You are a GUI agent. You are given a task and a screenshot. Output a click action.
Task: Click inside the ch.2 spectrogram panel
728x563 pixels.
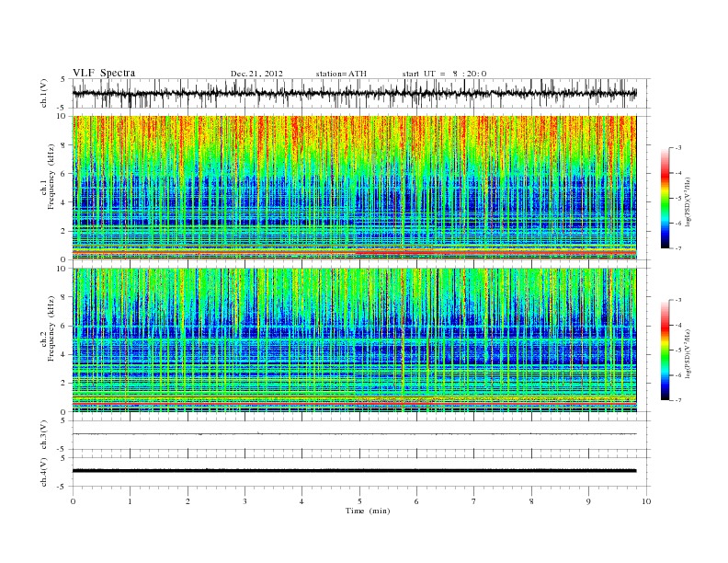[355, 339]
